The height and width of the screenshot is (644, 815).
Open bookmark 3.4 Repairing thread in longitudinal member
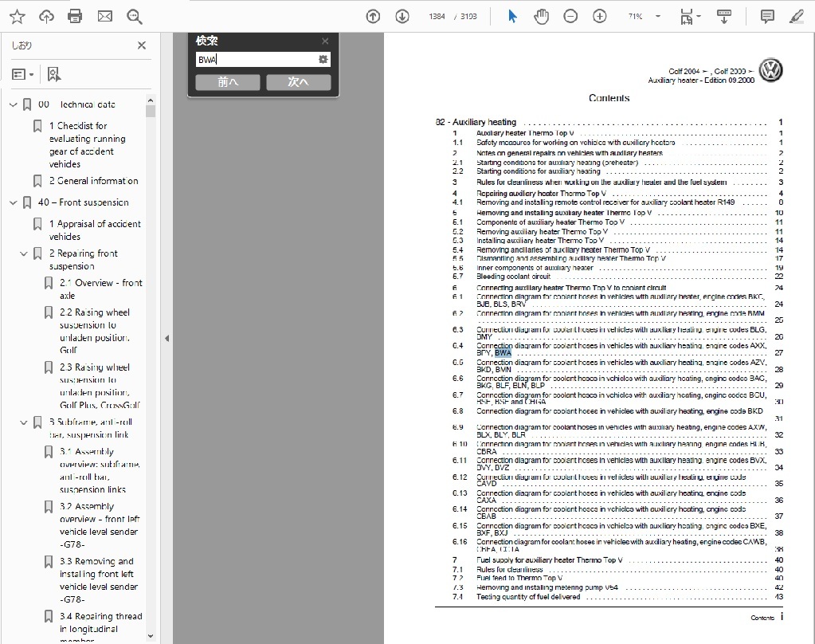click(101, 628)
